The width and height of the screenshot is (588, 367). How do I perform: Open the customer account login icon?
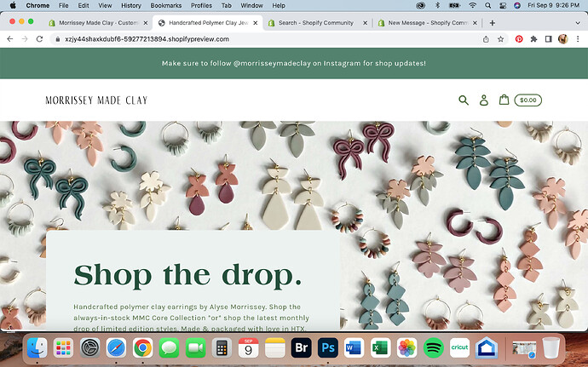tap(484, 100)
